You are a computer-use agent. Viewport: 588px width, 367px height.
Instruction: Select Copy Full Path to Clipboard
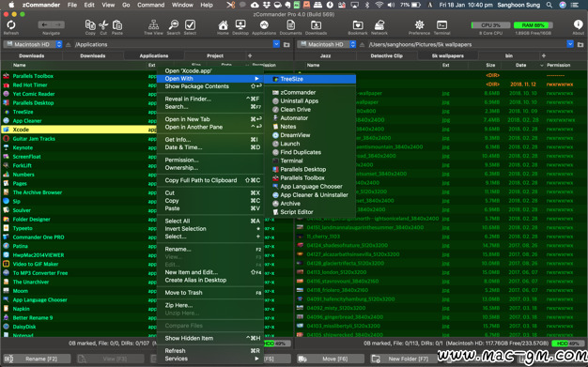pos(210,180)
